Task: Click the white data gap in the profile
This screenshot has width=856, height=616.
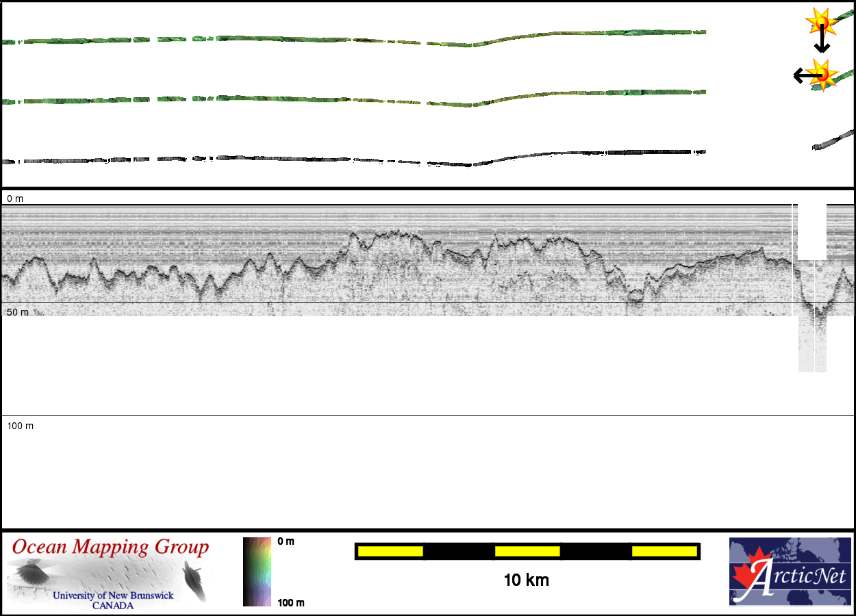Action: click(x=812, y=231)
